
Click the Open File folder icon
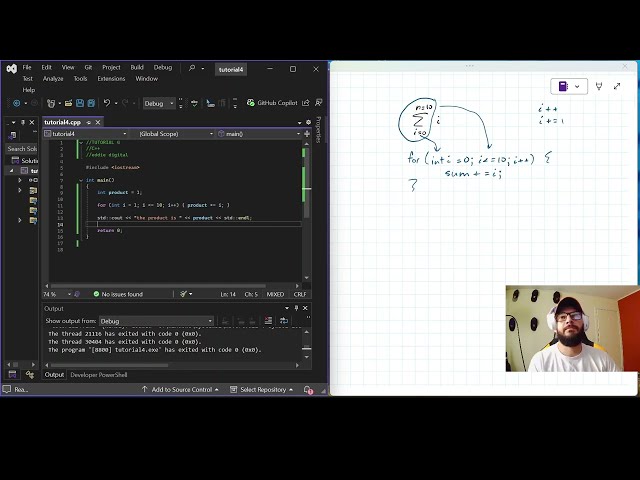[69, 103]
